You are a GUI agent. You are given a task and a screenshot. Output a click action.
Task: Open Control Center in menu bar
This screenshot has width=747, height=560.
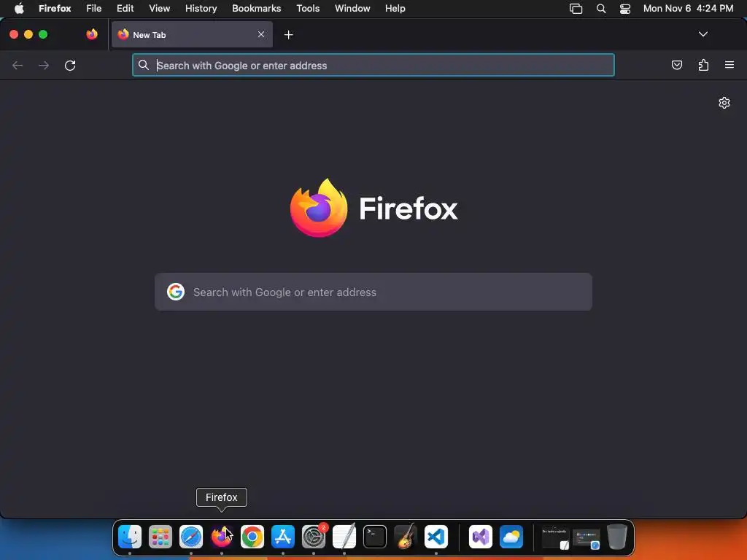coord(625,9)
